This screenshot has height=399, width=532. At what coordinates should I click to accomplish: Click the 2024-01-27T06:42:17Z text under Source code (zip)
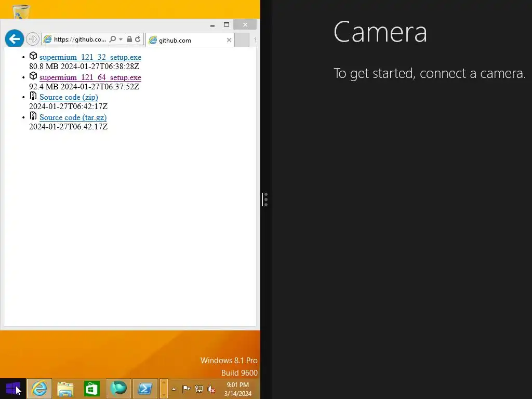68,107
